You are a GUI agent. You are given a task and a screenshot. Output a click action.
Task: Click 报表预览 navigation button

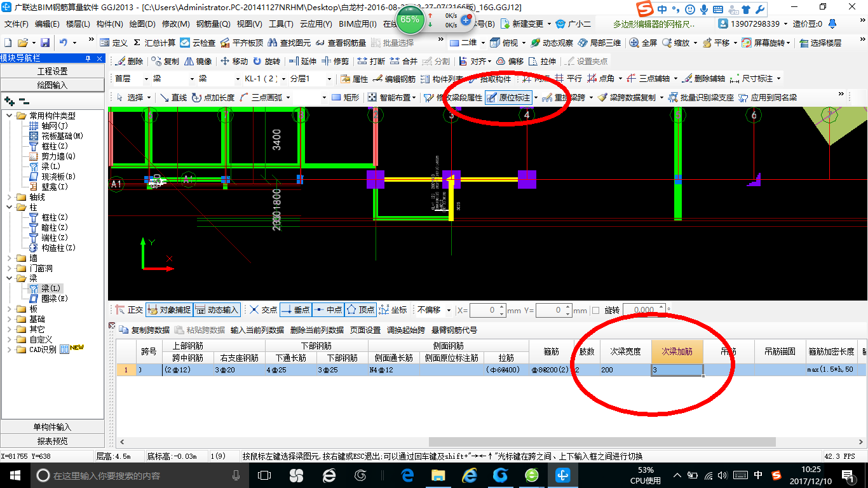tap(52, 441)
